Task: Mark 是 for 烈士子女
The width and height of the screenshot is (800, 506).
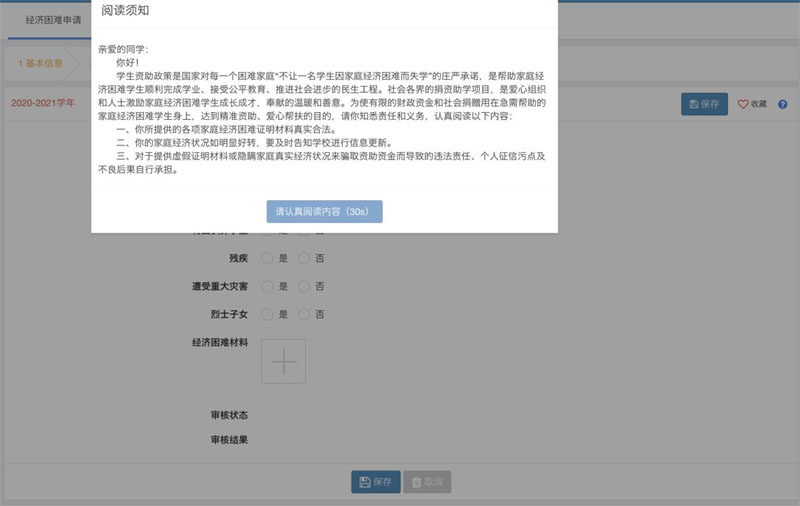Action: pos(267,314)
